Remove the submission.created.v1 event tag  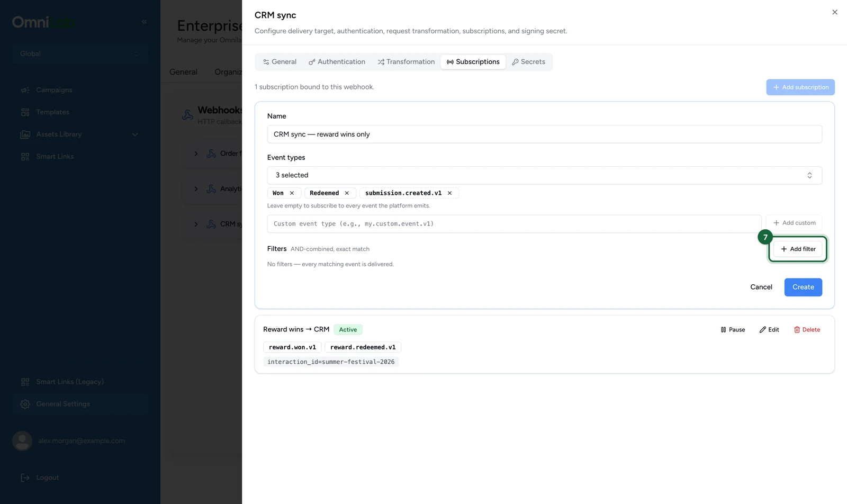click(x=449, y=193)
